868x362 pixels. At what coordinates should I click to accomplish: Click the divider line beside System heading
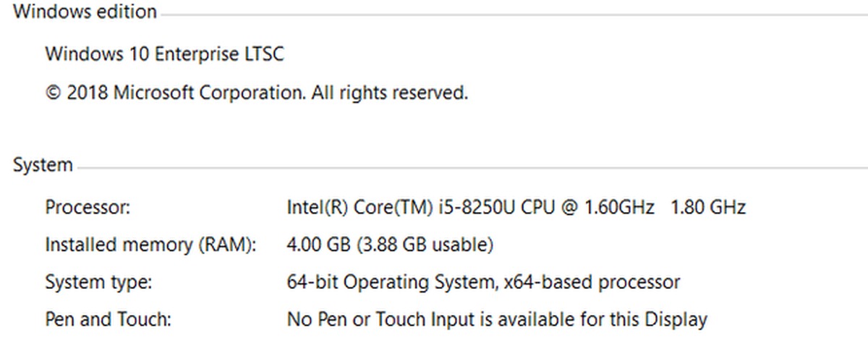pyautogui.click(x=470, y=168)
